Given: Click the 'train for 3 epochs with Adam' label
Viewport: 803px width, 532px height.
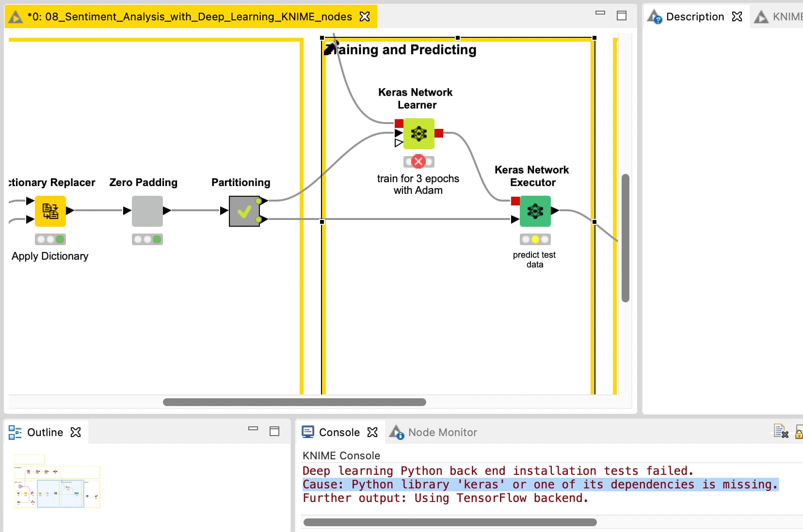Looking at the screenshot, I should (x=418, y=184).
